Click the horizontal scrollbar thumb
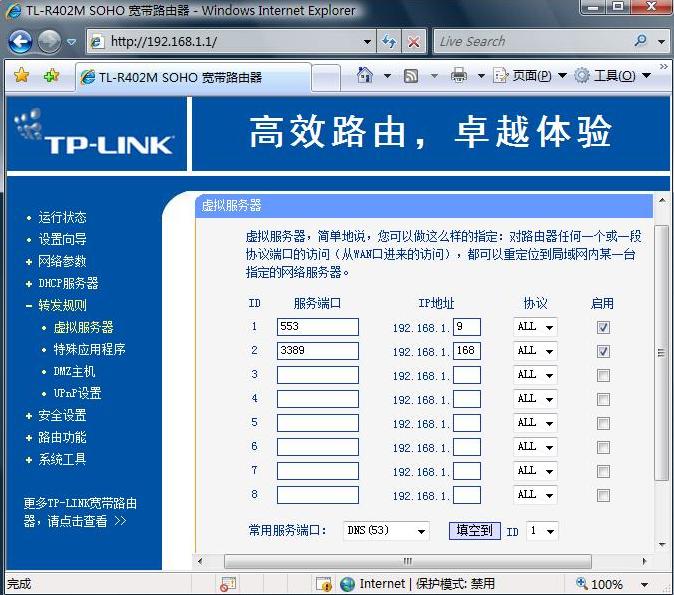Screen dimensions: 674x595 coord(407,561)
